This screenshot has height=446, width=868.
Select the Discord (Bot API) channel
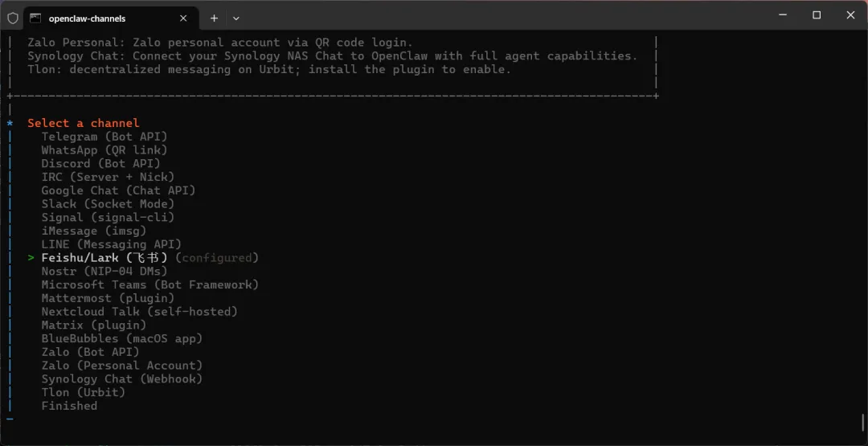tap(101, 164)
